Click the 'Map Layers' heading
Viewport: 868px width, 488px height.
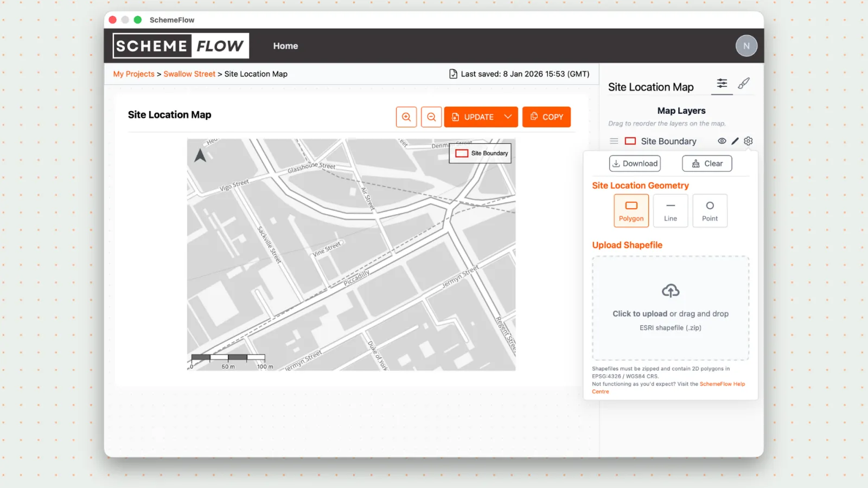tap(681, 111)
